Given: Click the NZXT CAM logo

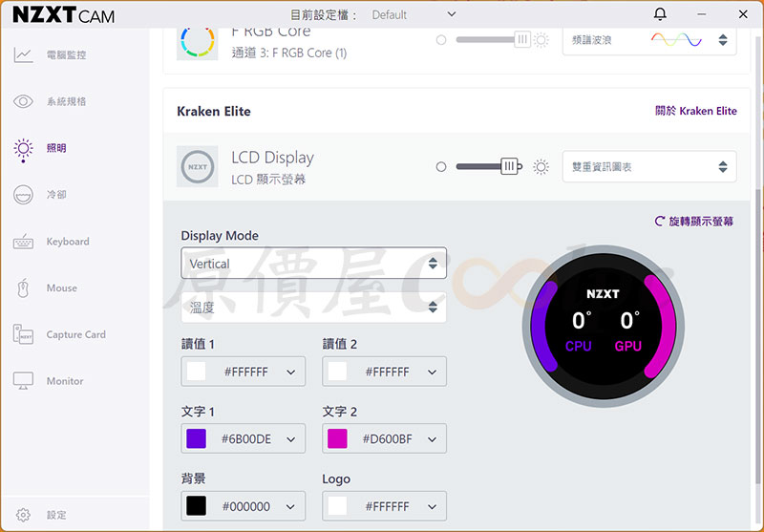Looking at the screenshot, I should (x=64, y=15).
